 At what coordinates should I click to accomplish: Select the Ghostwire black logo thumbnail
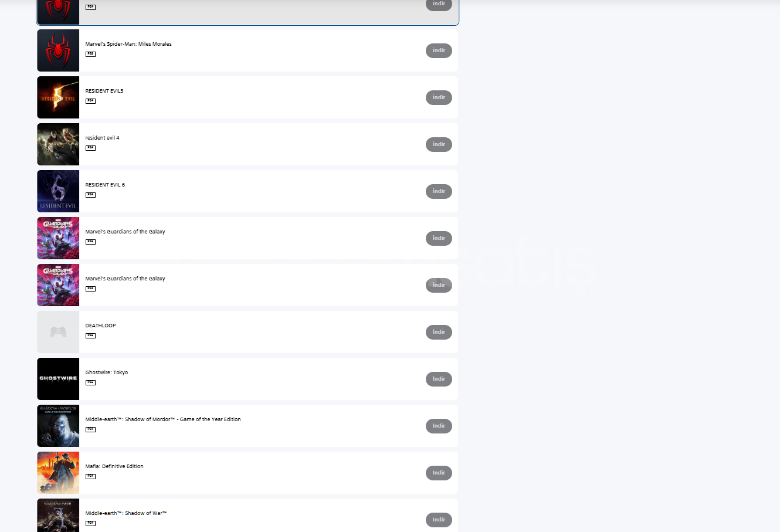(58, 379)
